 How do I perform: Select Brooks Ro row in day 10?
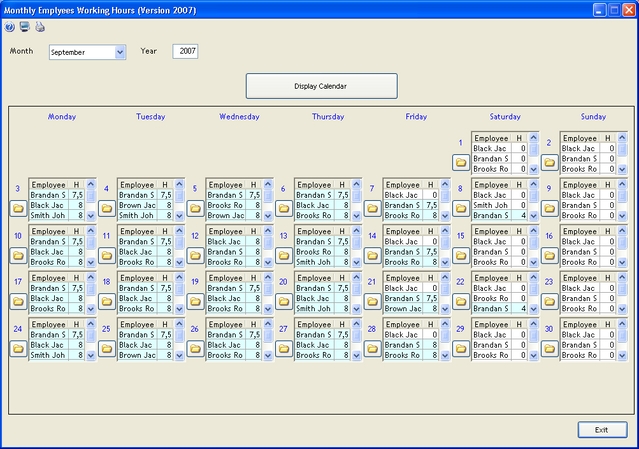tap(57, 262)
